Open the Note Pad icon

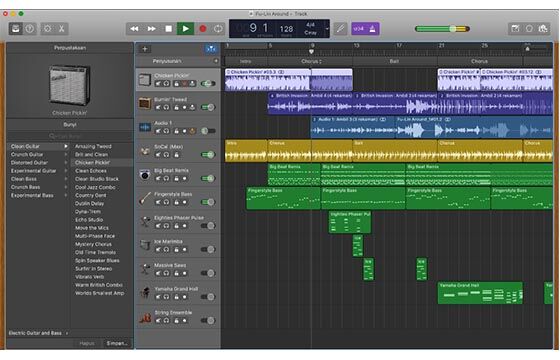[x=515, y=29]
